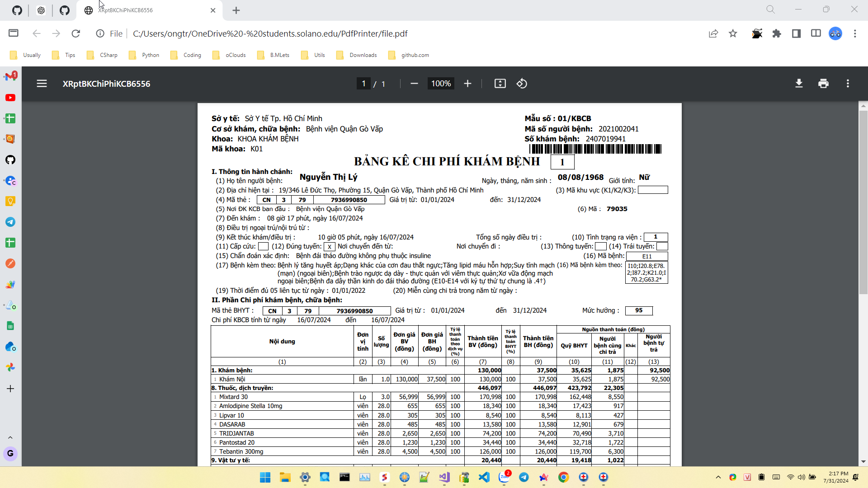This screenshot has height=488, width=868.
Task: Print the PDF document
Action: 823,84
